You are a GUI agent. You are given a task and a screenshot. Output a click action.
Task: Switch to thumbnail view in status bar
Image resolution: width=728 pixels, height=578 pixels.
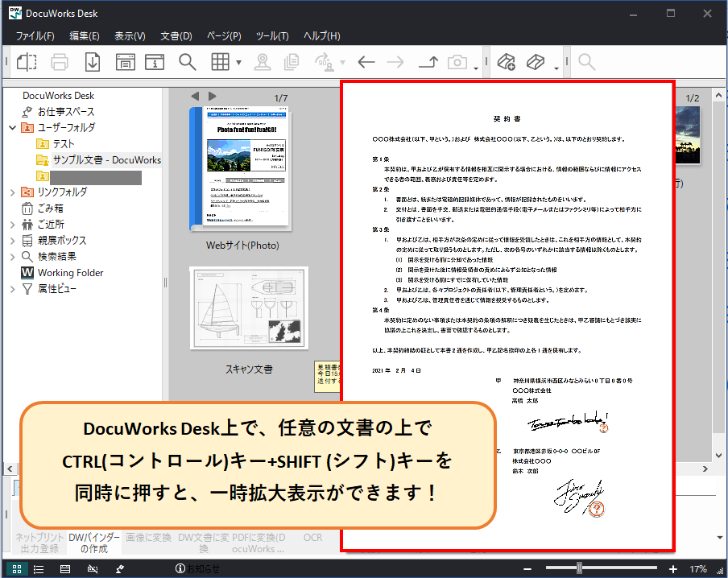tap(17, 568)
